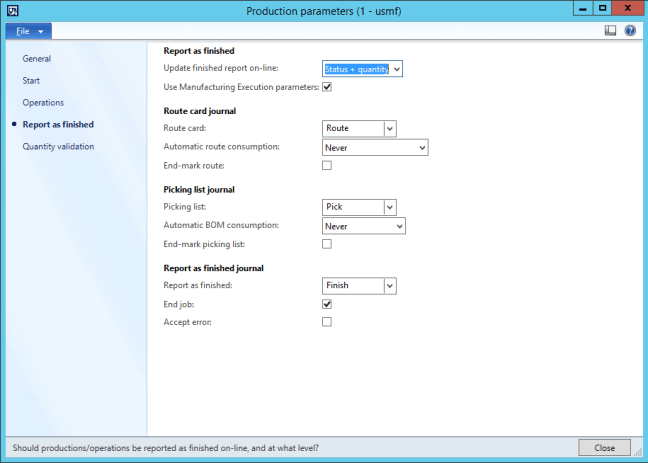
Task: Click the 'Automatic BOM consumption:' label
Action: point(221,225)
